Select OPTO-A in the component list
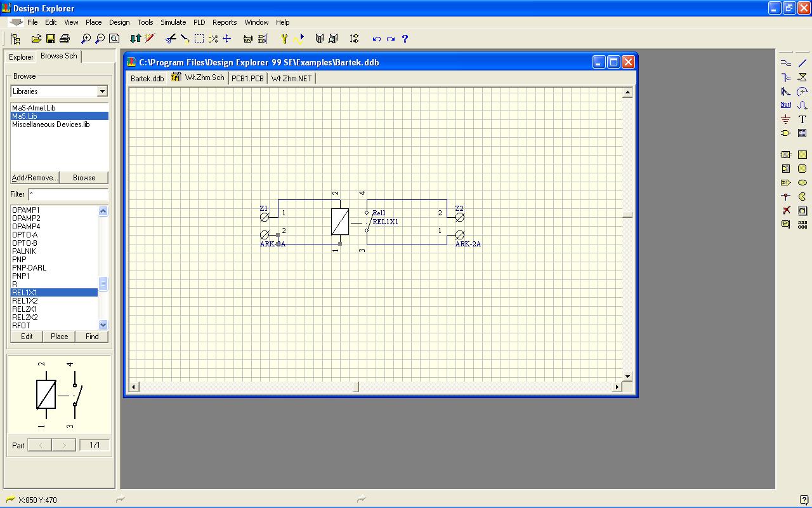This screenshot has height=508, width=812. [25, 235]
